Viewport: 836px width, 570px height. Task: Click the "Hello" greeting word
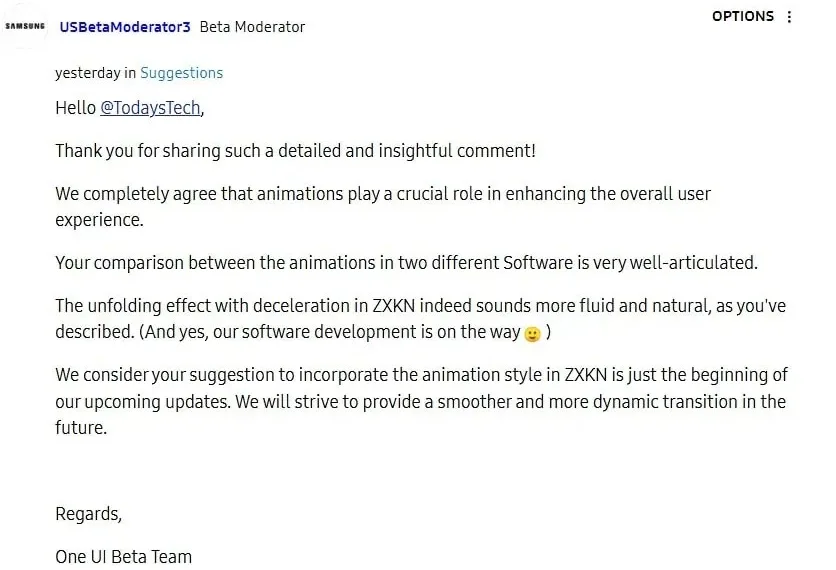tap(76, 108)
